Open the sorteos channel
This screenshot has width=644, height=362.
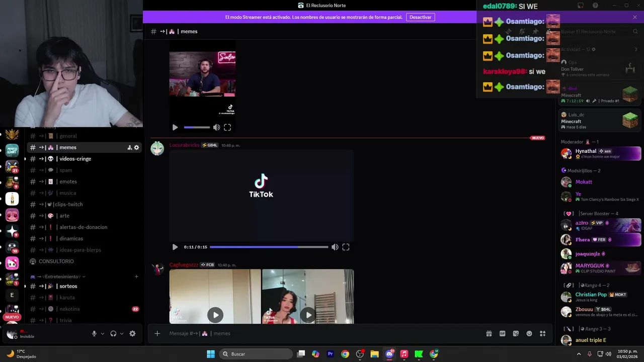(84, 286)
